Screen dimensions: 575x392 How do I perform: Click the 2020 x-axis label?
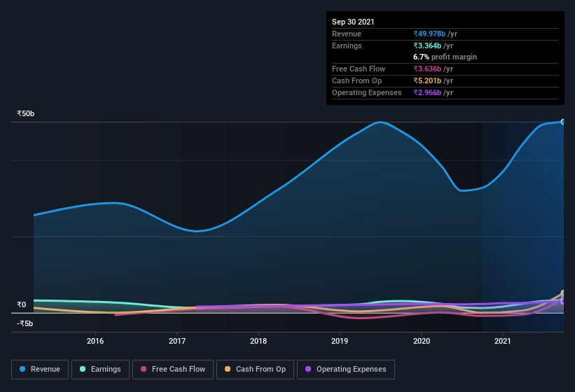[422, 341]
